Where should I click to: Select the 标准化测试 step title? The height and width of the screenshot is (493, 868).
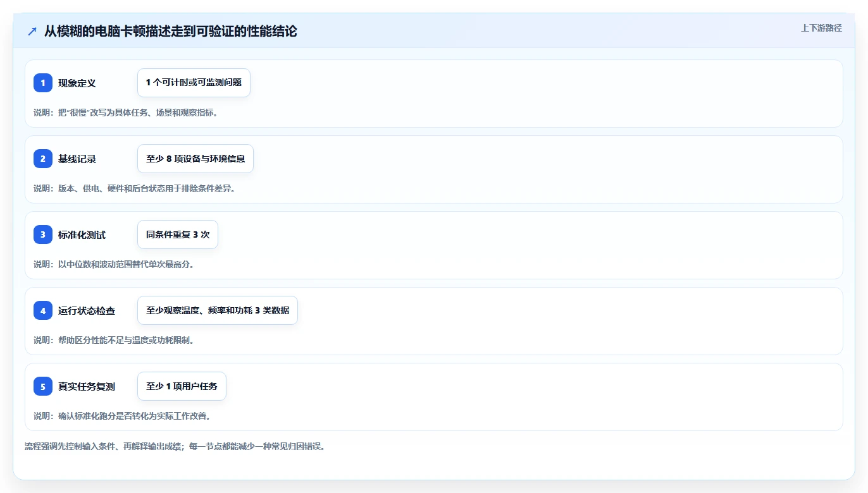(x=82, y=234)
